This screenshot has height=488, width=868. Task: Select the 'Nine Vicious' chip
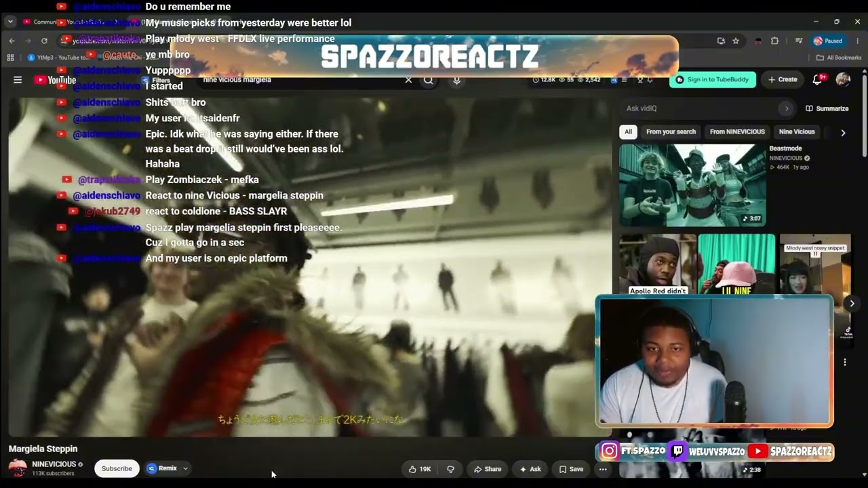coord(797,131)
